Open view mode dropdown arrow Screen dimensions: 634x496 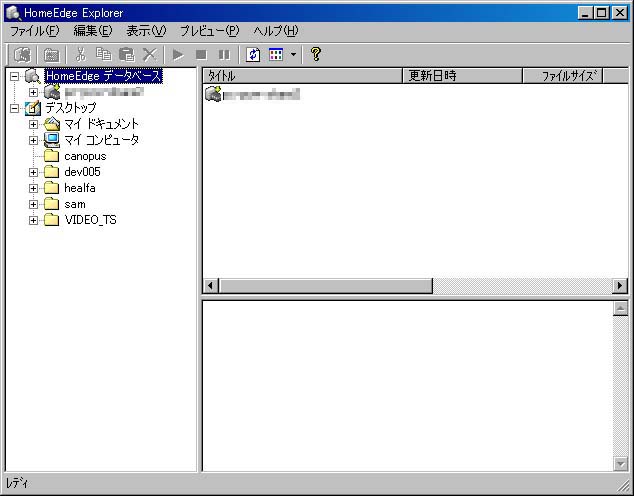point(294,54)
